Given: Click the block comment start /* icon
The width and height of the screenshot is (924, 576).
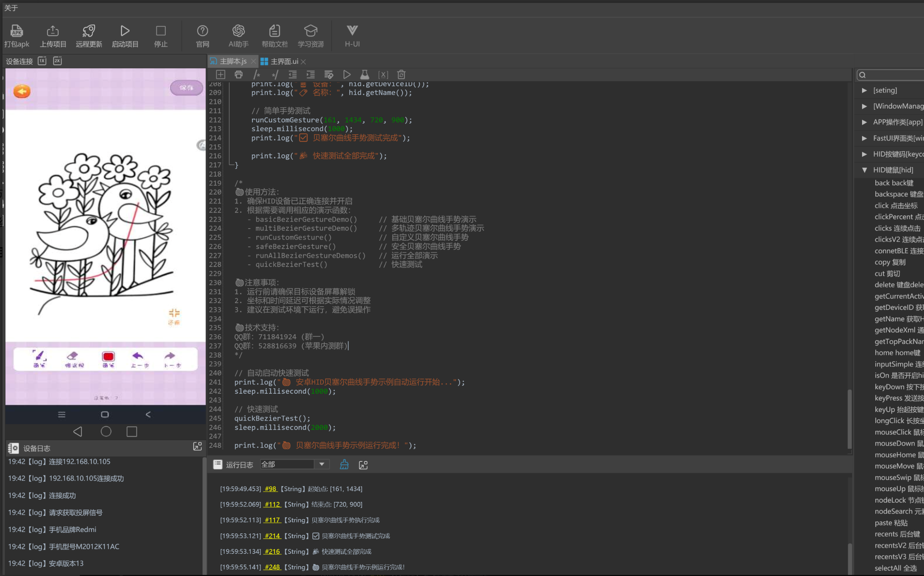Looking at the screenshot, I should (257, 75).
